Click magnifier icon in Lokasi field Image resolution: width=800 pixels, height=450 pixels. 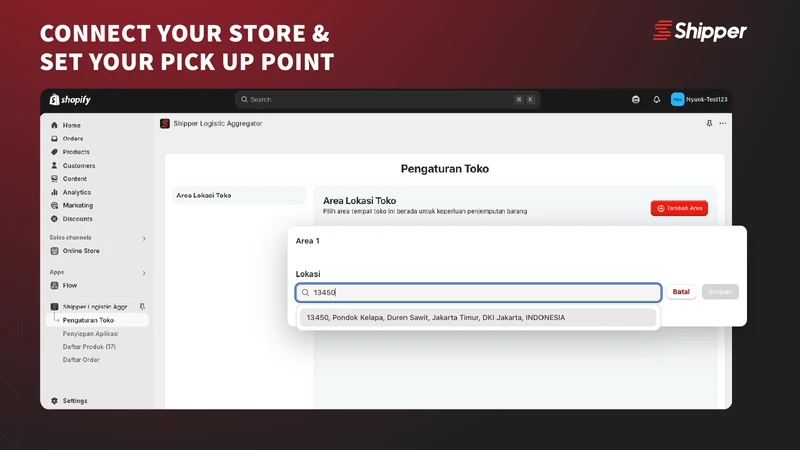click(305, 292)
